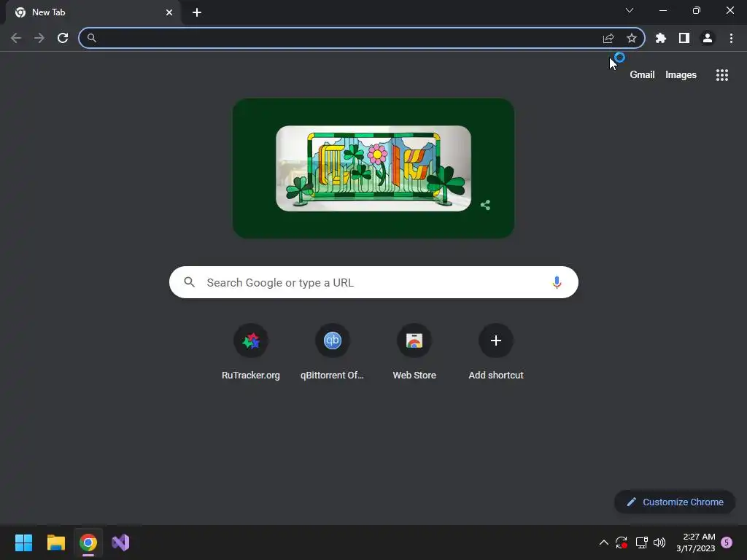Open the Chrome three-dot menu
Image resolution: width=747 pixels, height=560 pixels.
click(731, 38)
